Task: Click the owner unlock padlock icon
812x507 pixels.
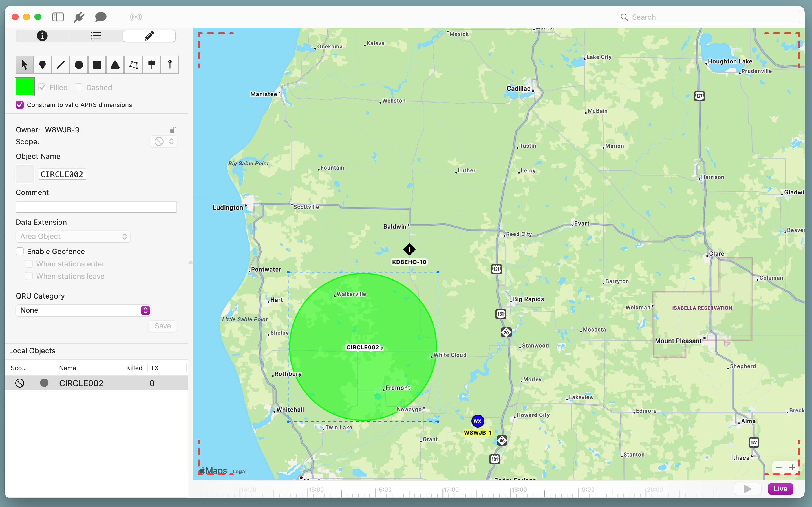Action: coord(173,130)
